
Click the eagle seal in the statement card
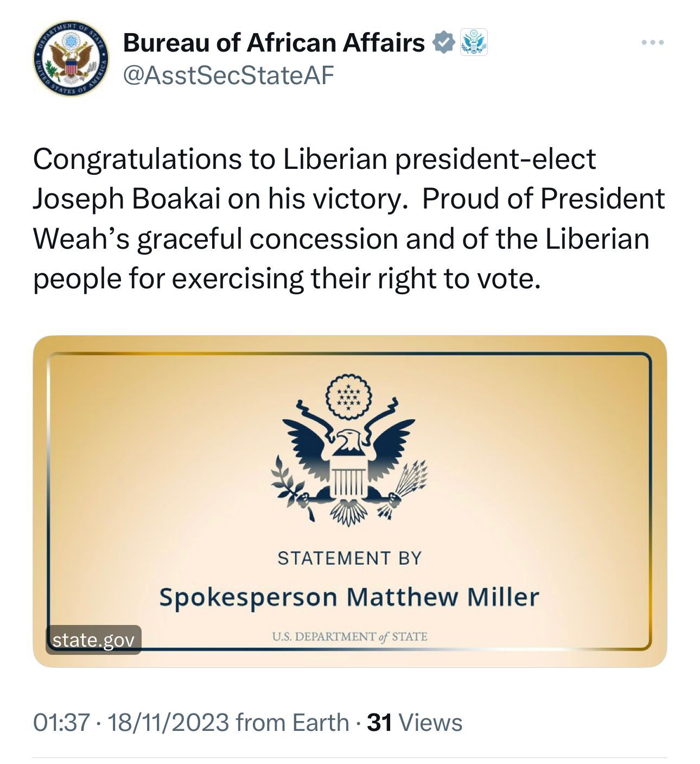pos(349,451)
